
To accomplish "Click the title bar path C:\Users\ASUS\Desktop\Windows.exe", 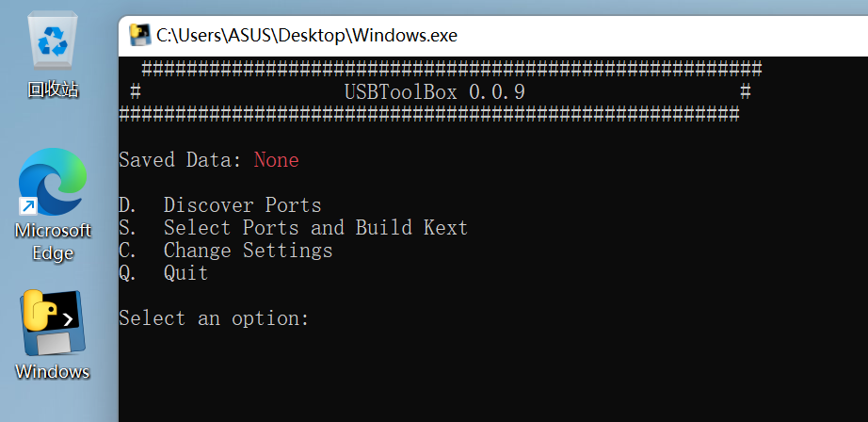I will tap(307, 36).
